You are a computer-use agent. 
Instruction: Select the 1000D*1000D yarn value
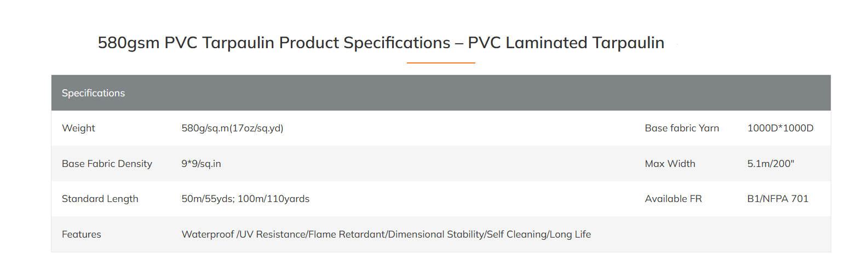(x=780, y=128)
